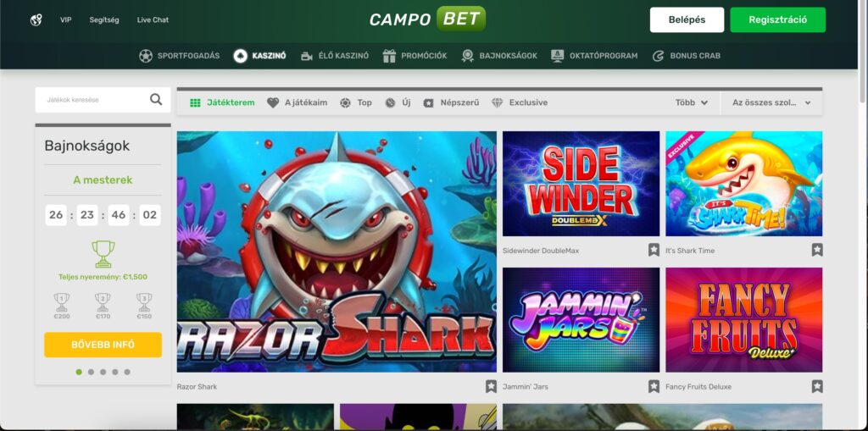
Task: Select the first carousel dot
Action: tap(79, 372)
